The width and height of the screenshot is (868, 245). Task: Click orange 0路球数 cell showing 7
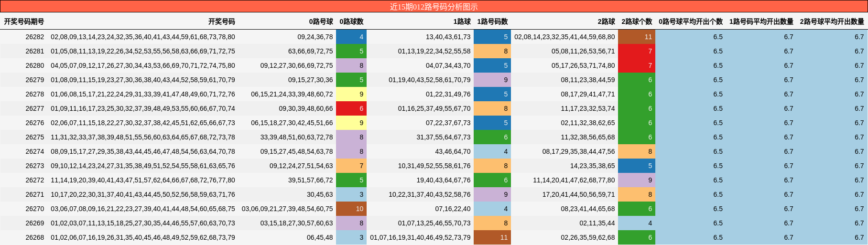point(351,166)
